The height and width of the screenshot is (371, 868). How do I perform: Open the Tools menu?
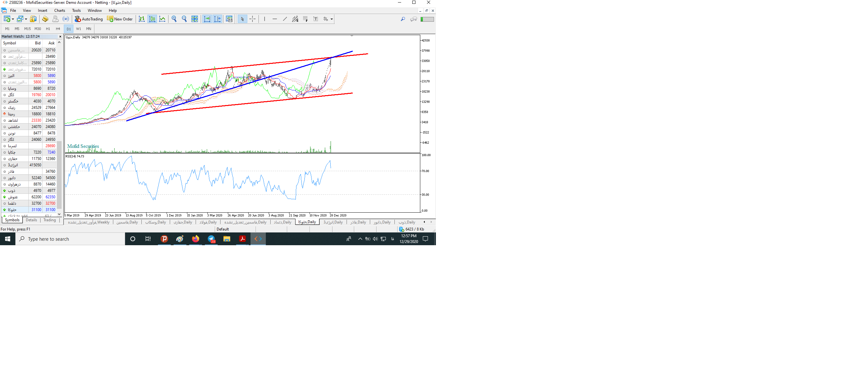coord(77,11)
